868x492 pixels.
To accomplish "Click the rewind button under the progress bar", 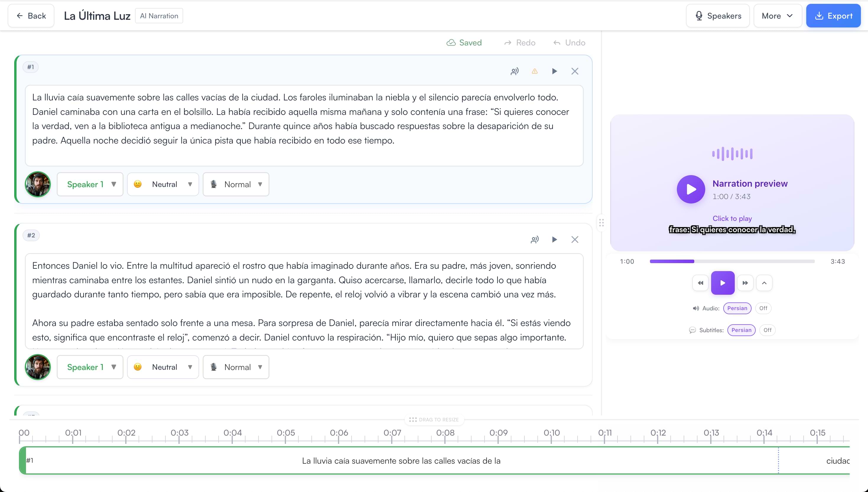I will point(700,283).
